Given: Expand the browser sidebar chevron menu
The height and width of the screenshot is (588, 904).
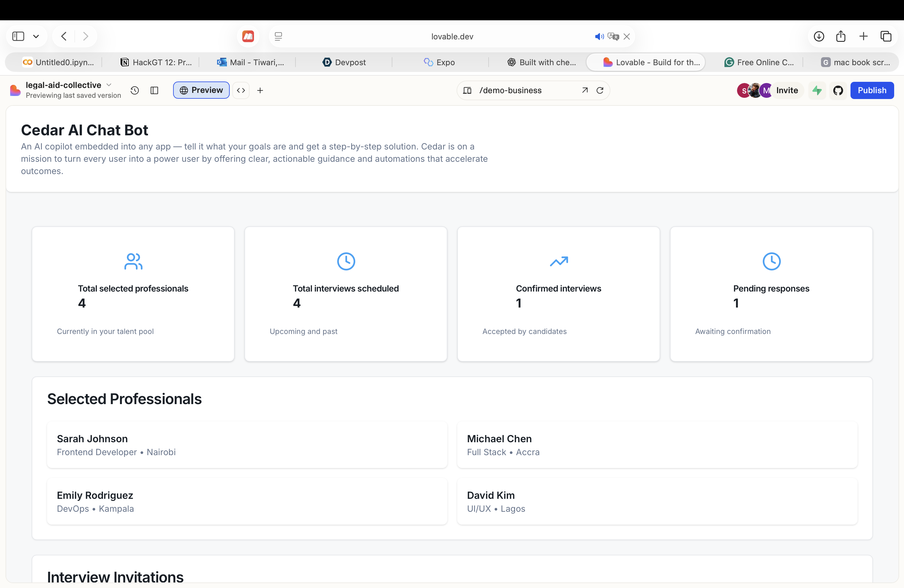Looking at the screenshot, I should point(36,37).
